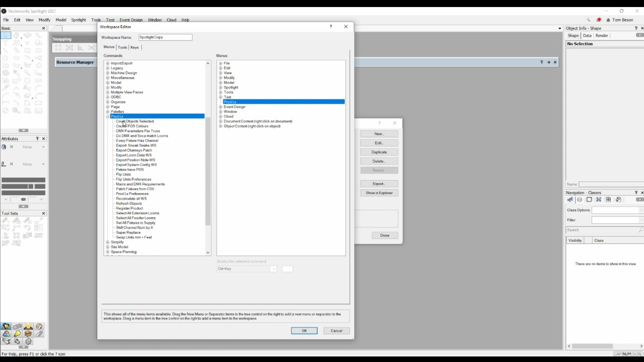
Task: Open the Spotlight menu in the menu bar
Action: (x=78, y=20)
